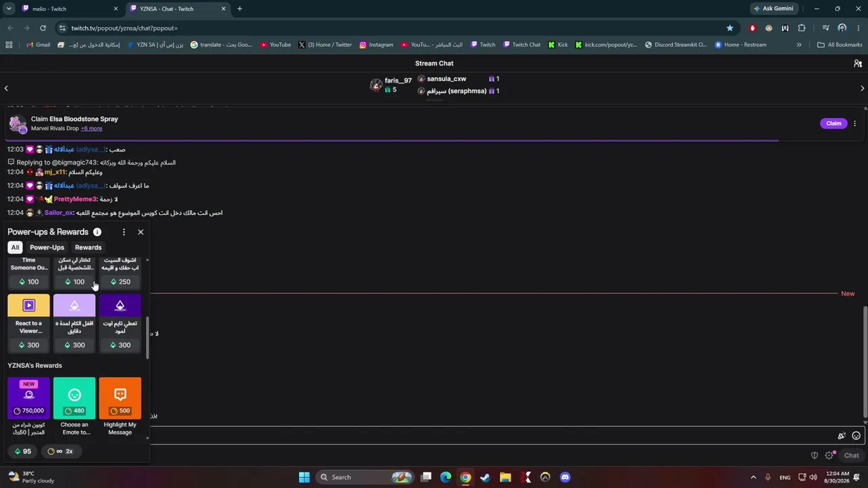Viewport: 868px width, 488px height.
Task: Open Discord from the taskbar
Action: pyautogui.click(x=565, y=477)
